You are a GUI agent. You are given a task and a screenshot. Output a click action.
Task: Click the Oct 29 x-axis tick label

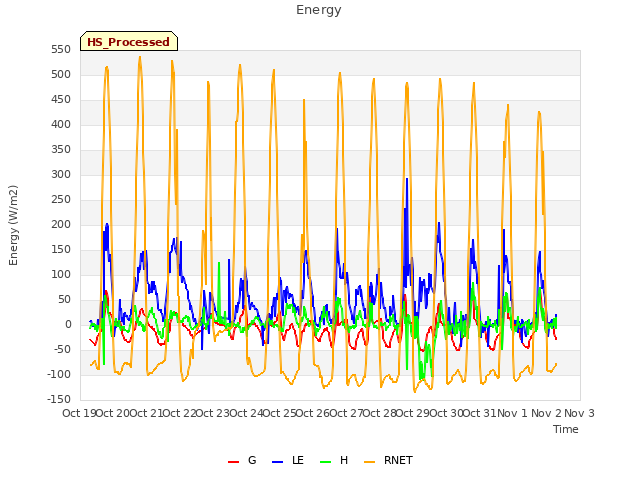tap(413, 413)
